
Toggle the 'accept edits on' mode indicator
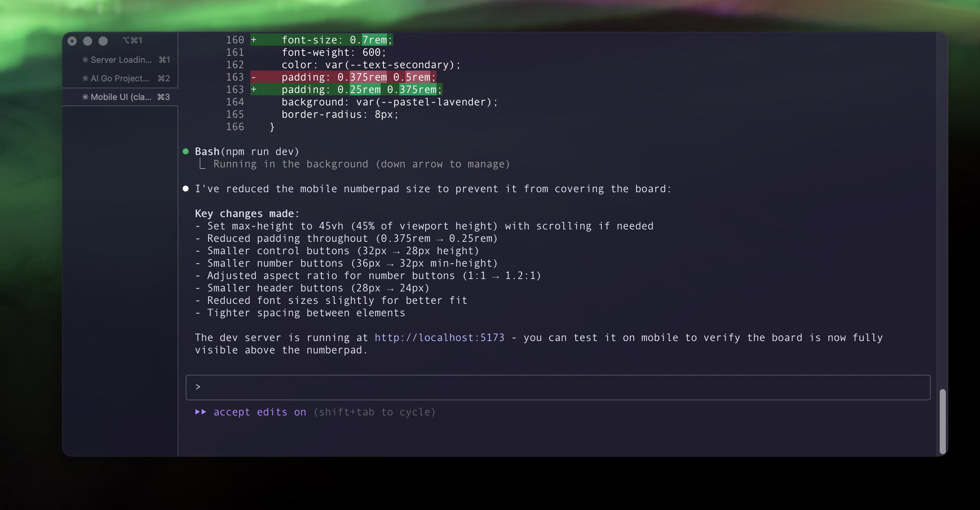coord(260,412)
